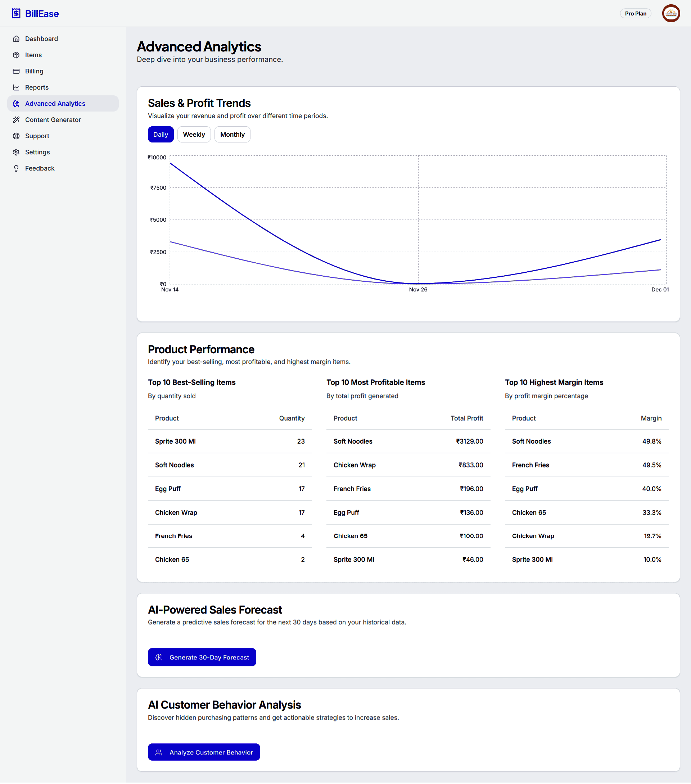Click the Pro Plan badge

tap(635, 13)
